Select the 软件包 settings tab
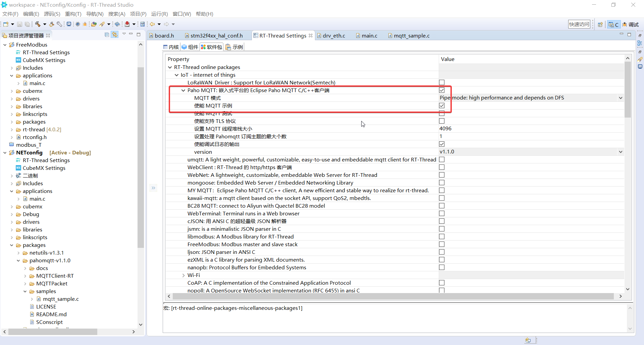644x345 pixels. (x=212, y=47)
